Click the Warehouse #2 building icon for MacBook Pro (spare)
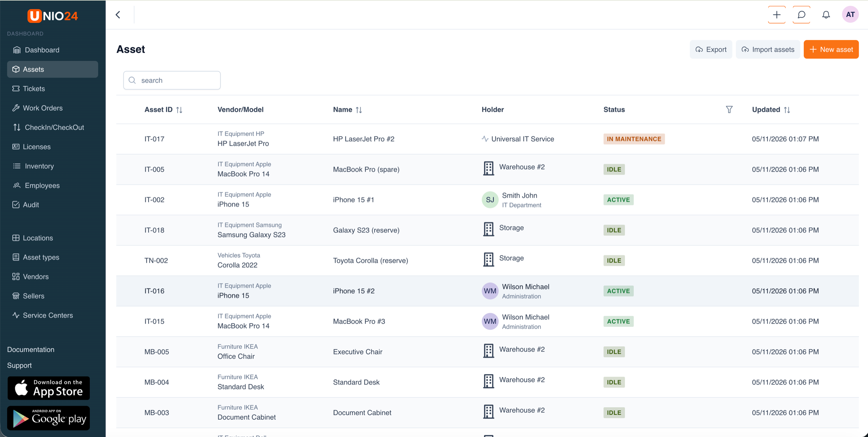This screenshot has width=868, height=437. [x=488, y=168]
